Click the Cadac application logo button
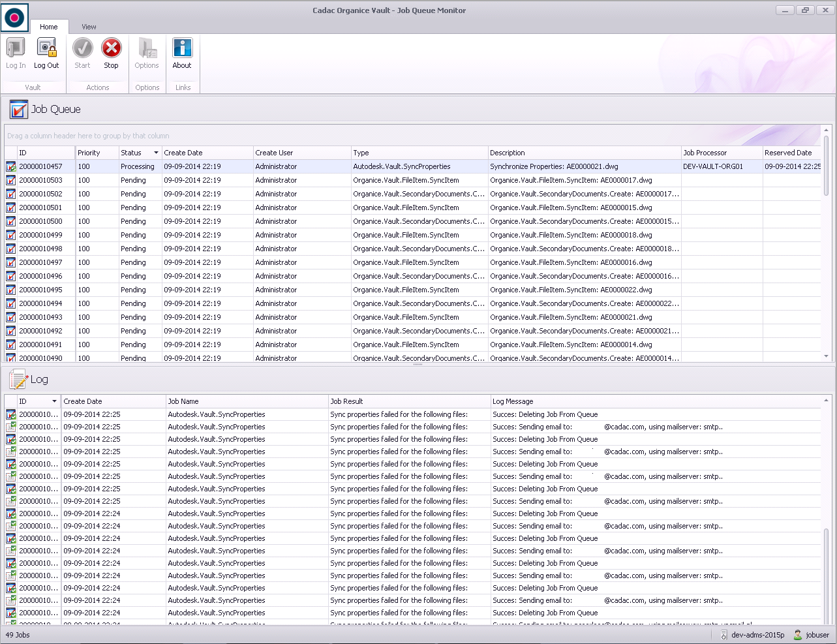Viewport: 837px width, 644px height. click(15, 18)
